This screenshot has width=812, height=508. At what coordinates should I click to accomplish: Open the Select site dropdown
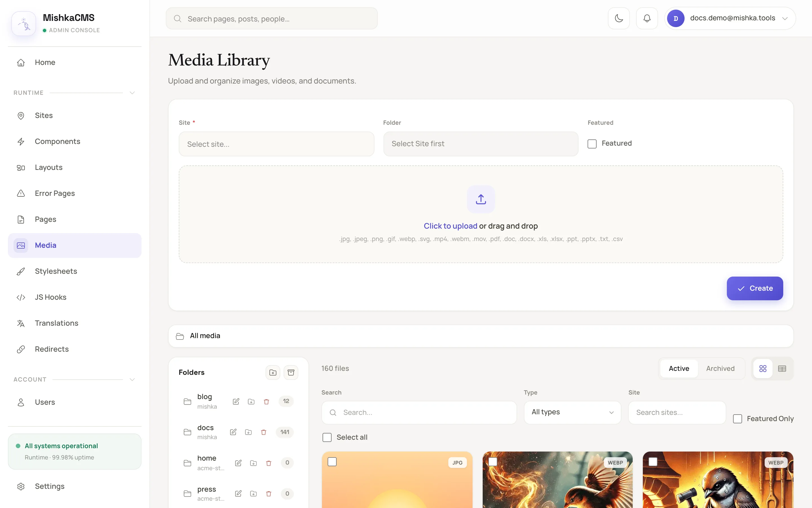(276, 144)
